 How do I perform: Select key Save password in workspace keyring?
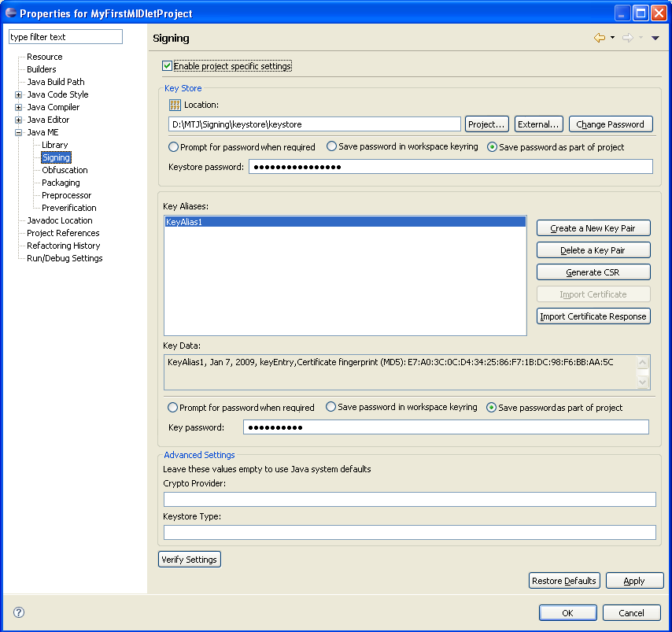pyautogui.click(x=331, y=407)
